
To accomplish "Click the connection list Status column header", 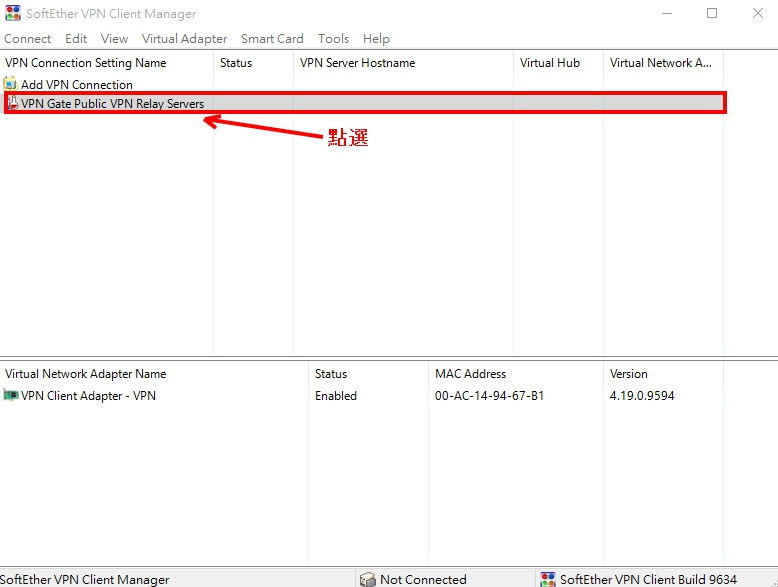I will (x=254, y=63).
